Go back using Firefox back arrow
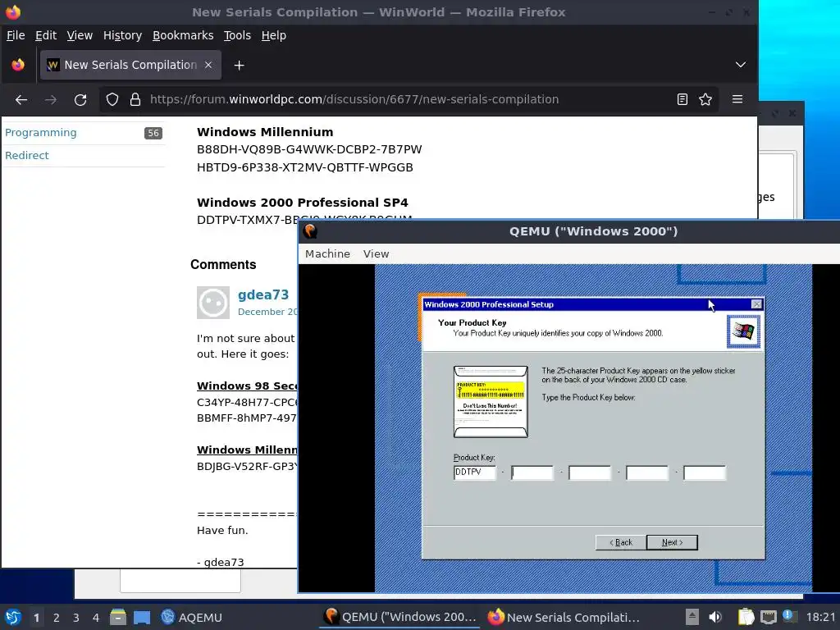Screen dimensions: 840x630 point(21,99)
